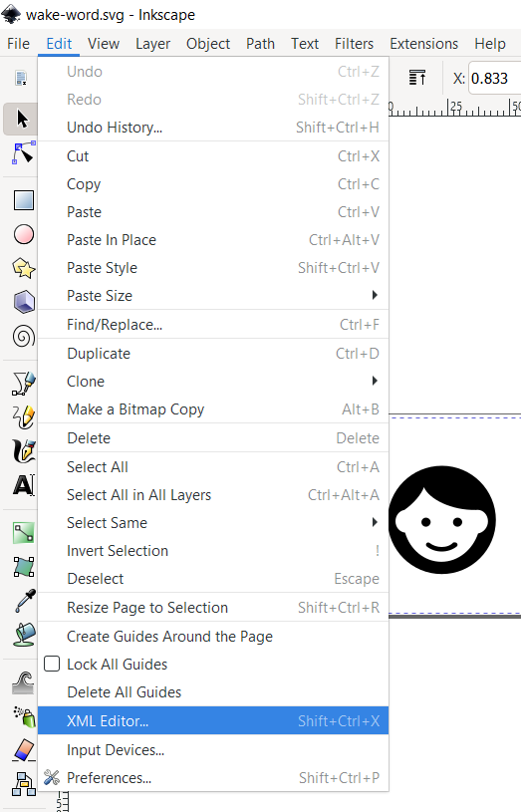Open the Object menu
Screen dimensions: 521x812
click(208, 44)
